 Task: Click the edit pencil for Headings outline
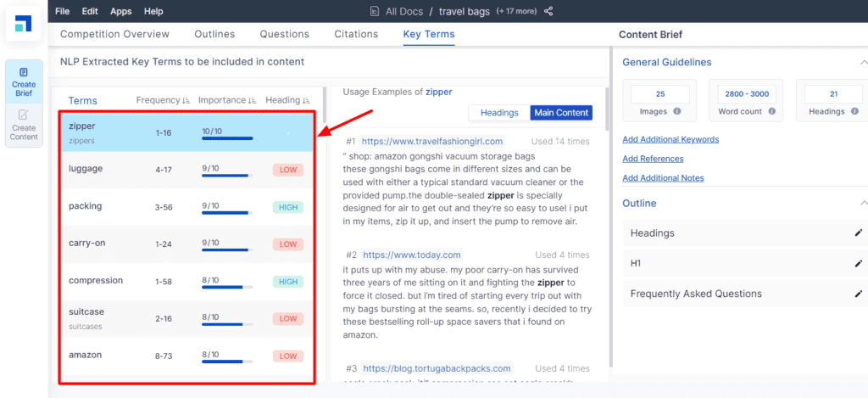point(858,233)
